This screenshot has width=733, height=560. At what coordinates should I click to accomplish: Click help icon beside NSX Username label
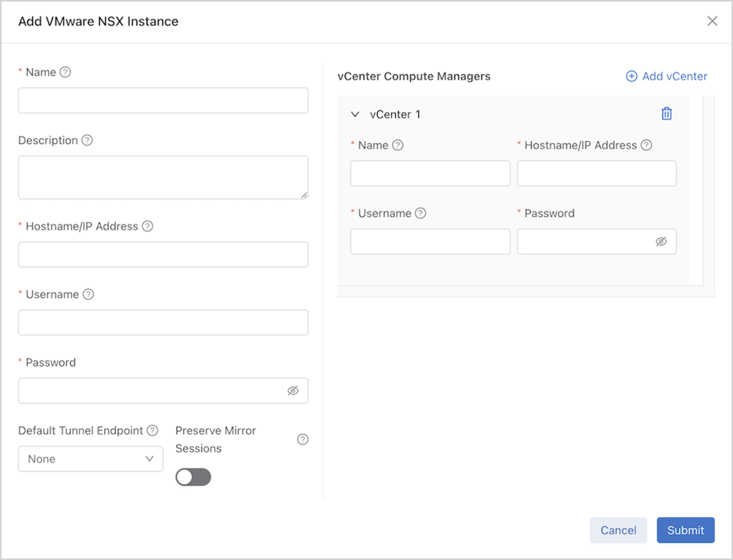point(89,294)
